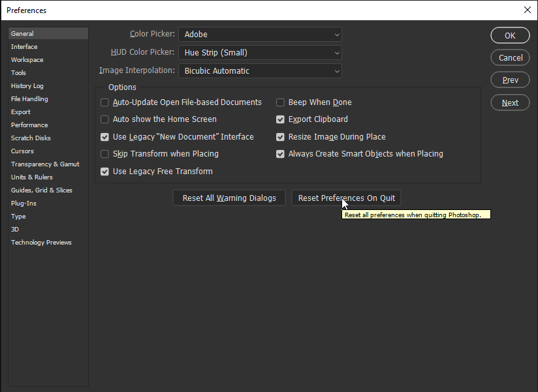Open the Color Picker dropdown
The width and height of the screenshot is (538, 392).
coord(260,35)
